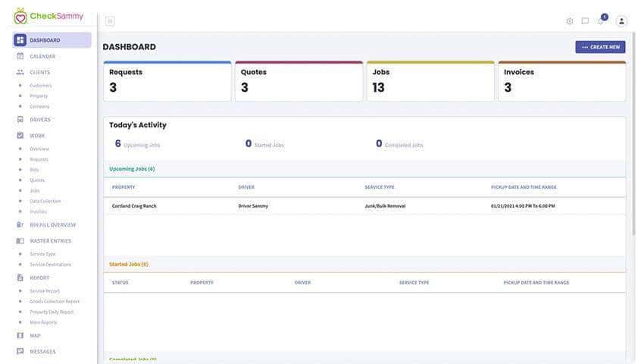Open the Jobs summary card
644x364 pixels.
(x=430, y=81)
